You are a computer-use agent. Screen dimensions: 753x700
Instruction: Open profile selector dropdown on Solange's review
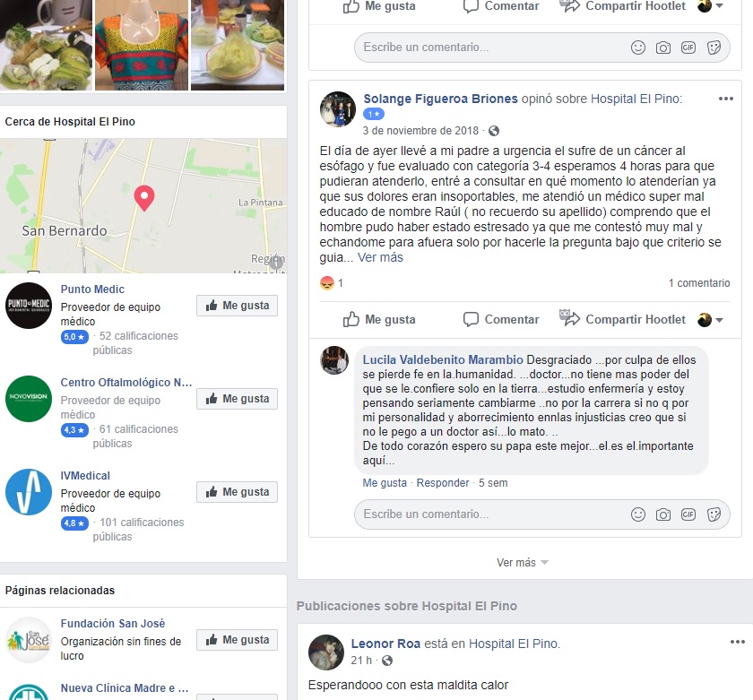point(711,320)
